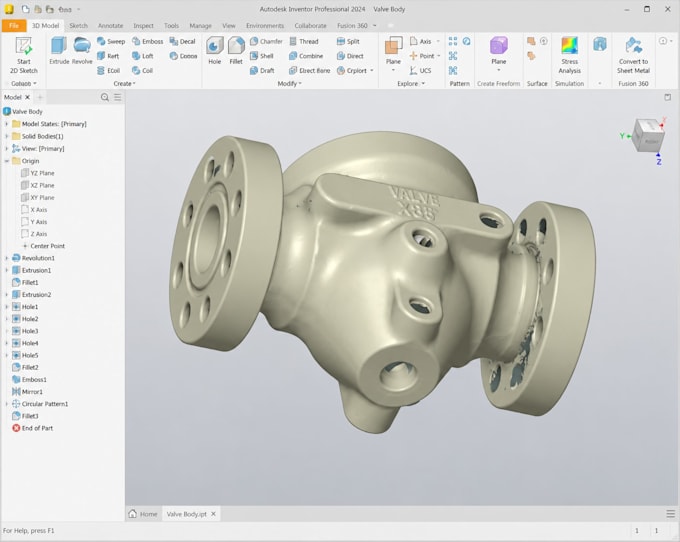Screen dimensions: 680x542
Task: Expand the Solid Bodies(1) node
Action: tap(7, 136)
